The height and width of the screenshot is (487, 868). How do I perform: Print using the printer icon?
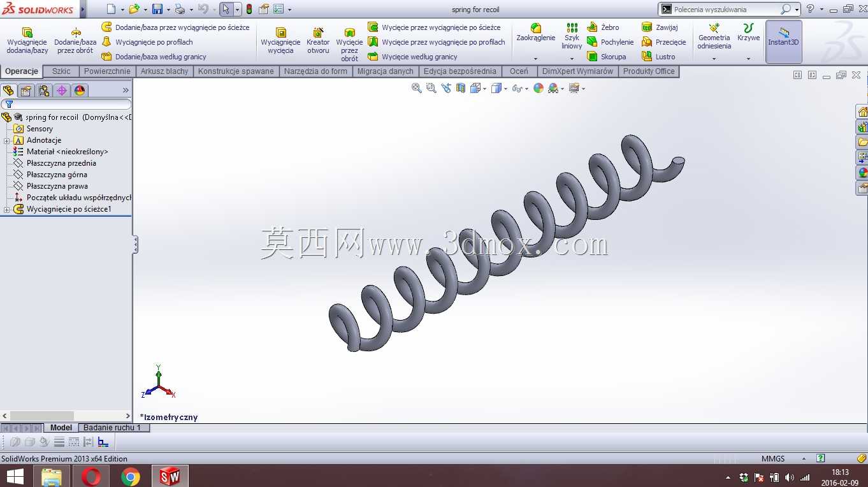(x=180, y=9)
